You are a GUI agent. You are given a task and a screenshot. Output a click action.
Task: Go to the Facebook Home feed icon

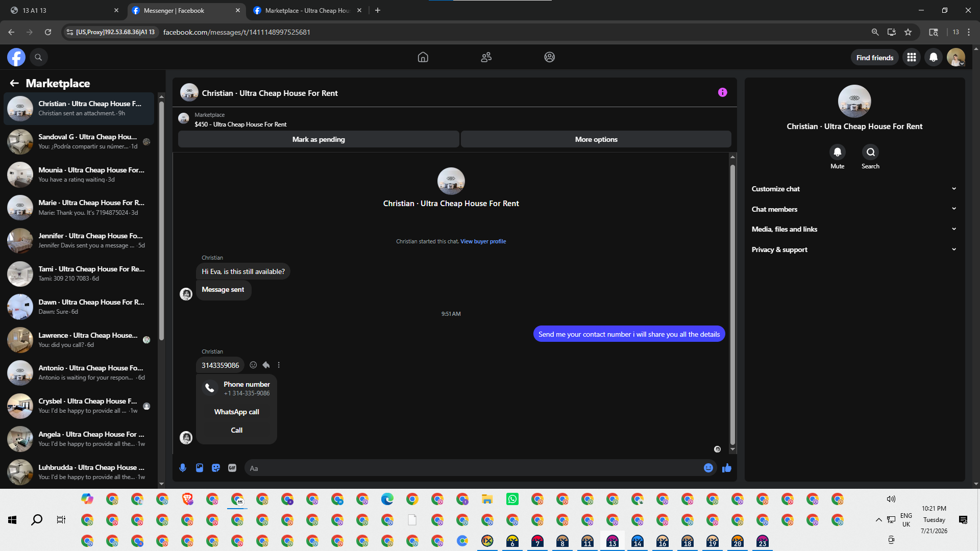(x=423, y=57)
